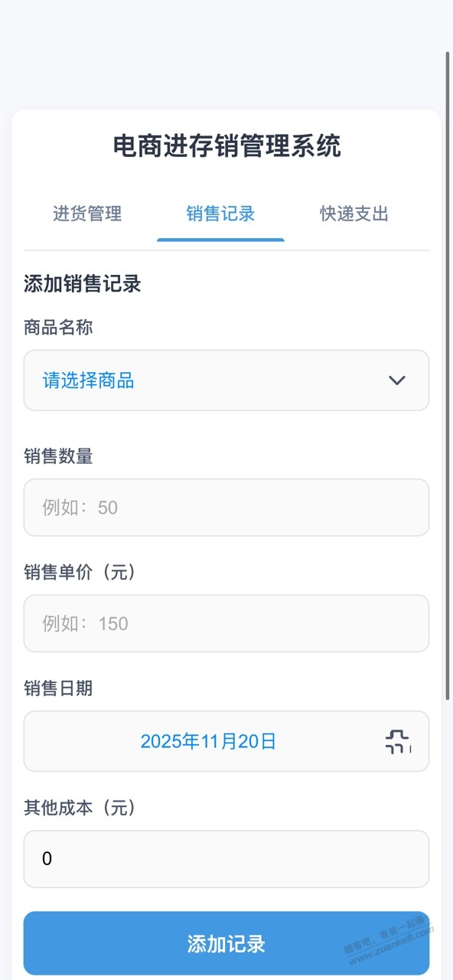Click the 例如：150 placeholder price box
This screenshot has width=453, height=980.
coord(226,624)
